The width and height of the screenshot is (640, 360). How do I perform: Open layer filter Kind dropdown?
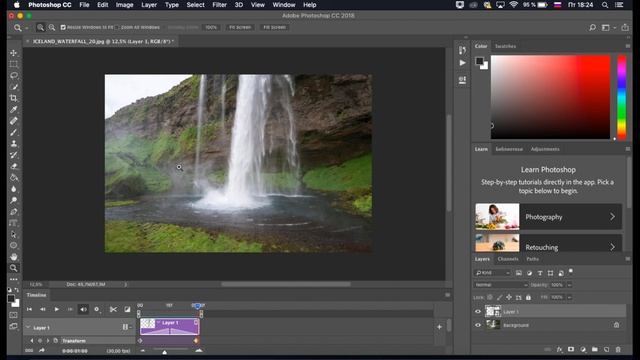coord(493,273)
